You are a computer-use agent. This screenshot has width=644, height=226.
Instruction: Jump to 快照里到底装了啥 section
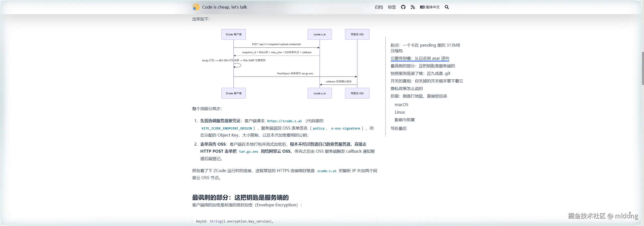coord(420,73)
